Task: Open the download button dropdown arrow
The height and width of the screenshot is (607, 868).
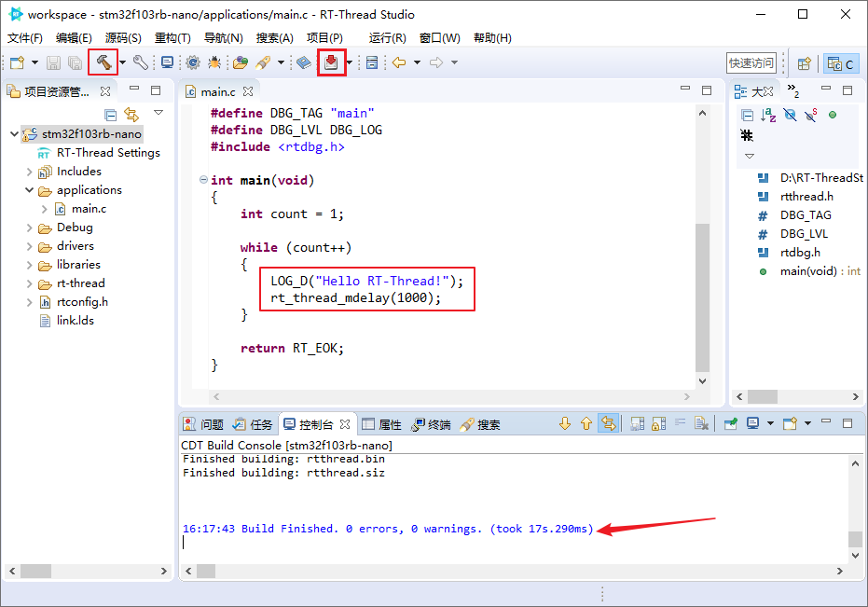Action: (350, 62)
